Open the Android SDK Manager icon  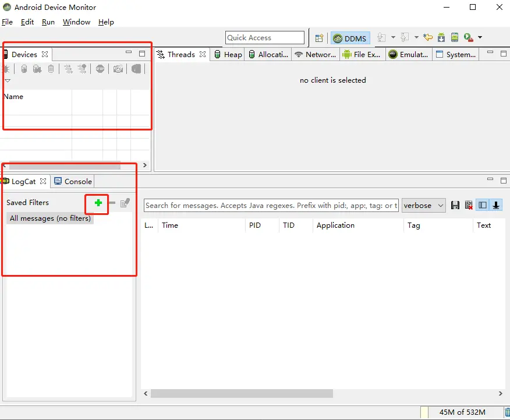(441, 37)
